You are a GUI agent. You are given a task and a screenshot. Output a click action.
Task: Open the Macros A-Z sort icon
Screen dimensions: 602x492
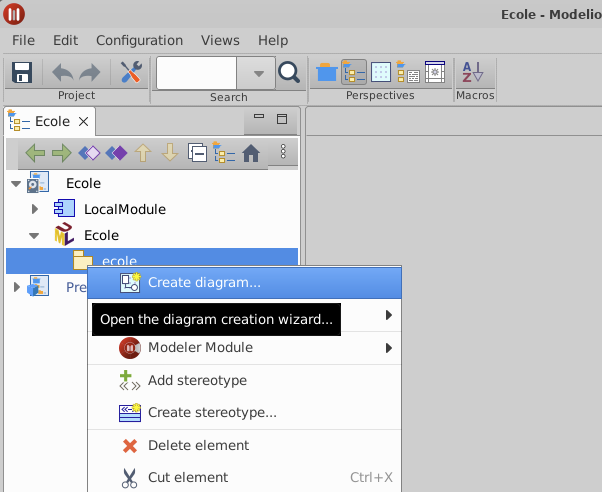tap(472, 72)
